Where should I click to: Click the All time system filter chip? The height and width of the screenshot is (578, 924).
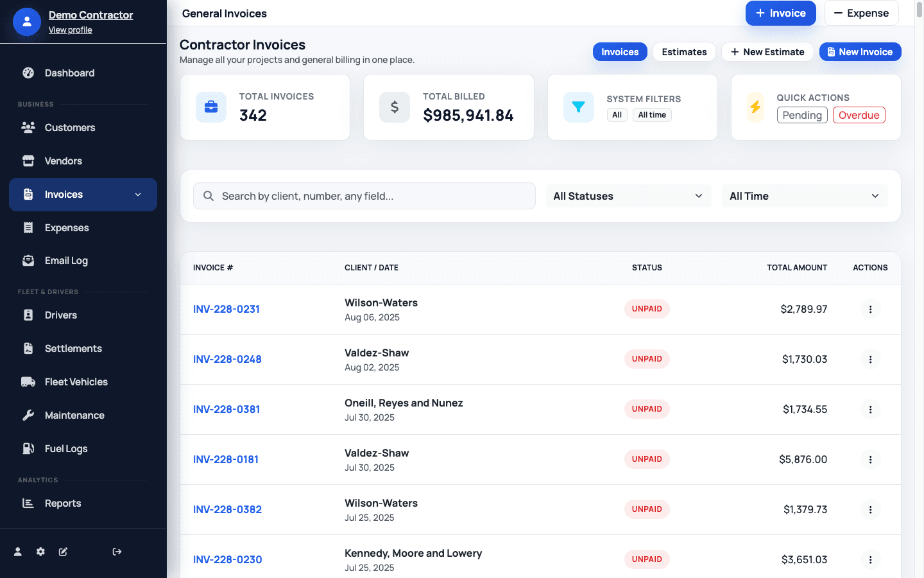click(x=652, y=115)
